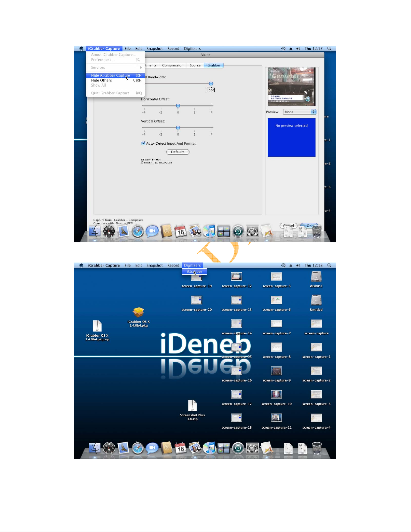This screenshot has height=532, width=411.
Task: Open the Record menu in the lower screenshot
Action: coord(173,265)
